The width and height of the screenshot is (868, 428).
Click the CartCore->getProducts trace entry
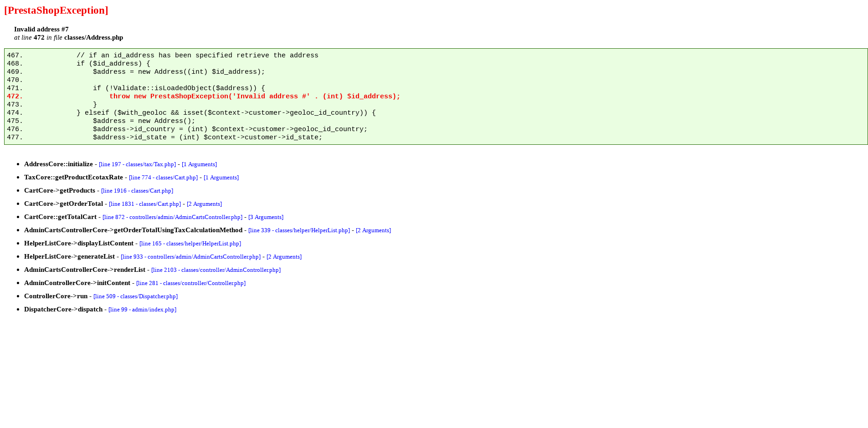tap(60, 190)
